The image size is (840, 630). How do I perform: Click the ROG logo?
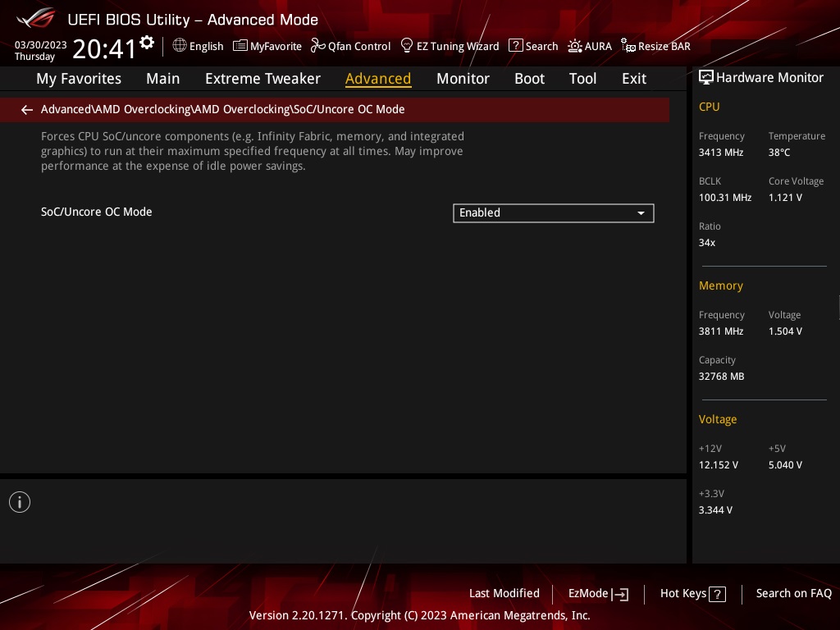coord(36,18)
